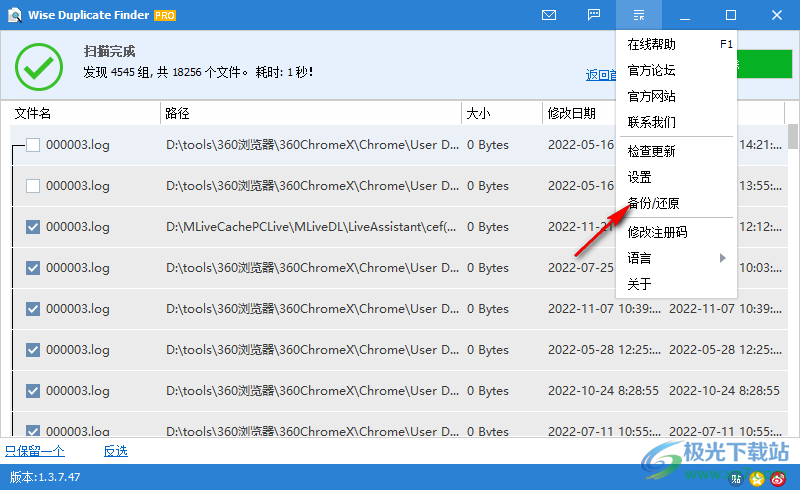Sort by the 路径 column header

click(311, 113)
